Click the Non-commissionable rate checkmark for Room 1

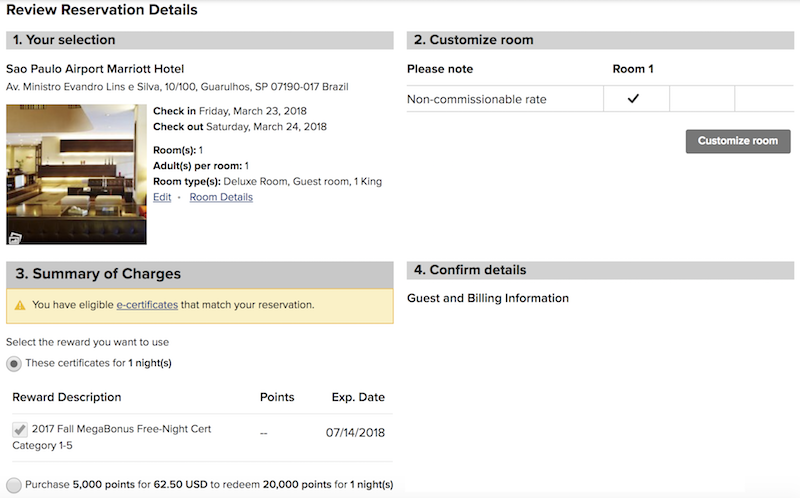(633, 98)
